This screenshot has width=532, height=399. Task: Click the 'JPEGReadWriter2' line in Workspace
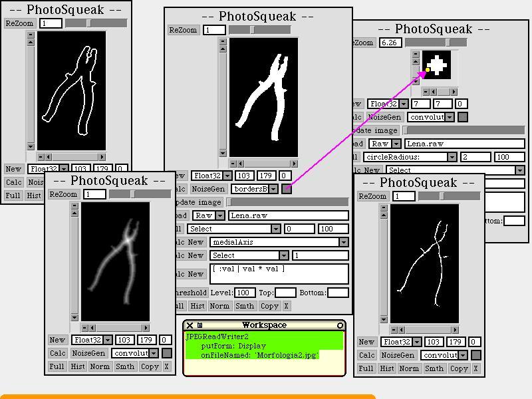(217, 336)
